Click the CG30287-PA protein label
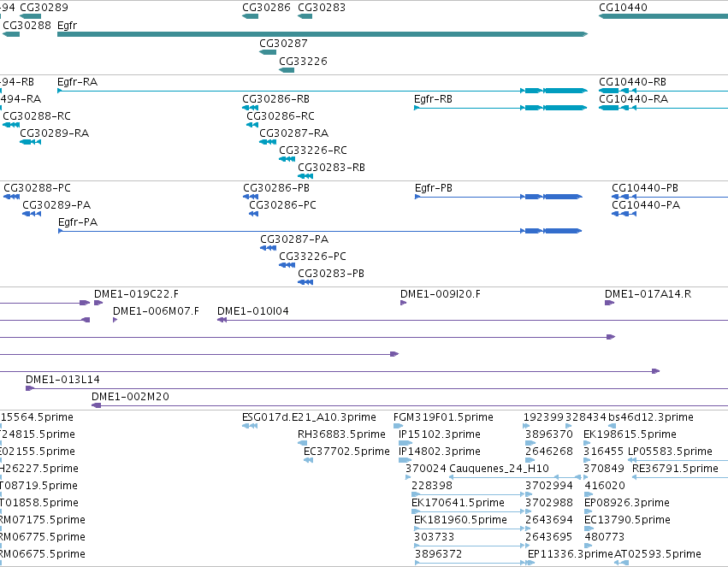728x567 pixels. (x=294, y=239)
